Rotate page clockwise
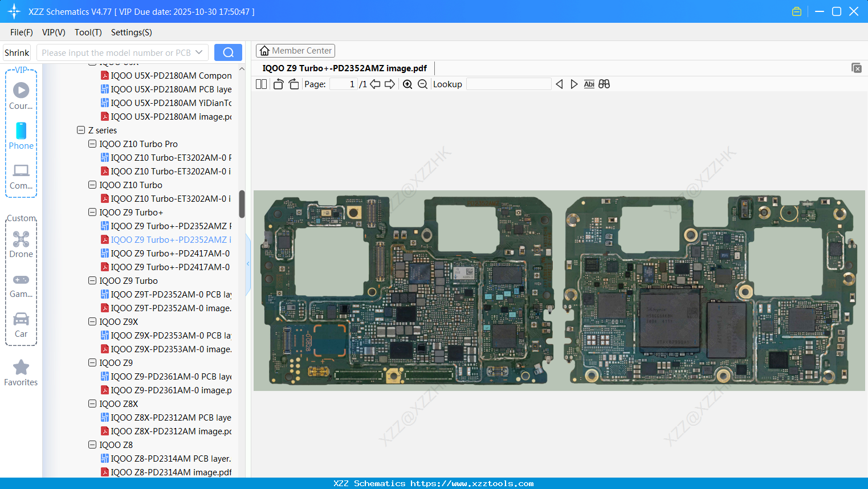Screen dimensions: 868x489 294,84
